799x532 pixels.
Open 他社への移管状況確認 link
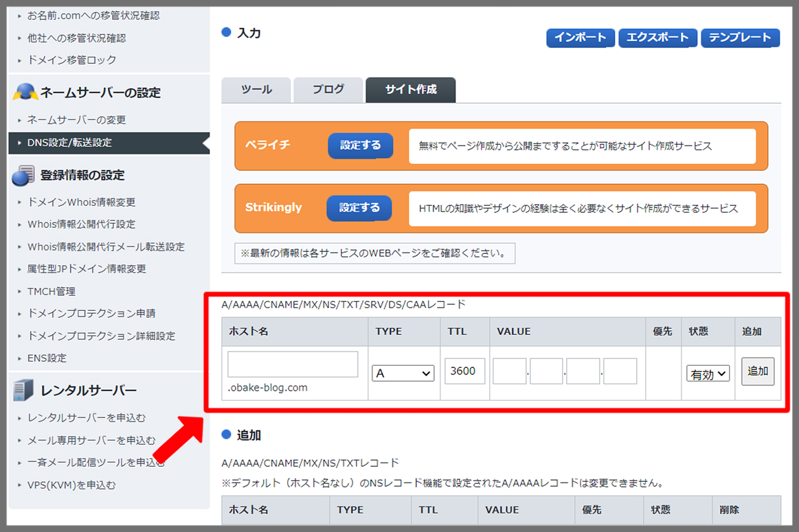(x=76, y=38)
